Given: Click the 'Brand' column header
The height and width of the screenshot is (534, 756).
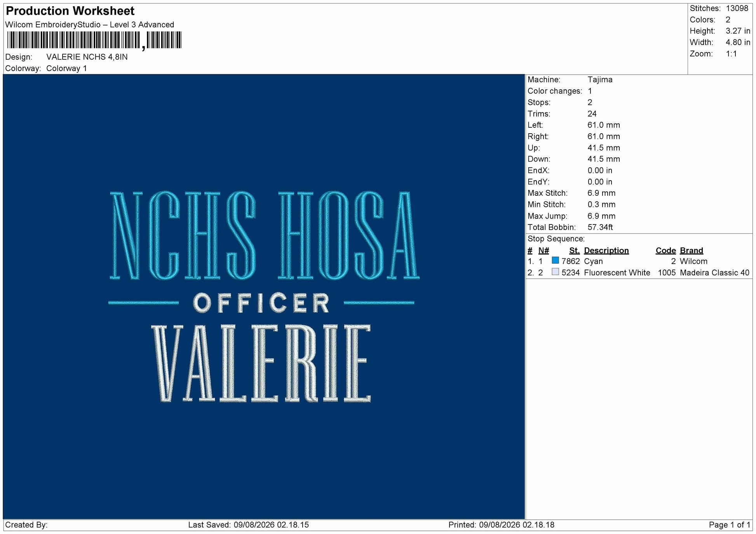Looking at the screenshot, I should [692, 250].
